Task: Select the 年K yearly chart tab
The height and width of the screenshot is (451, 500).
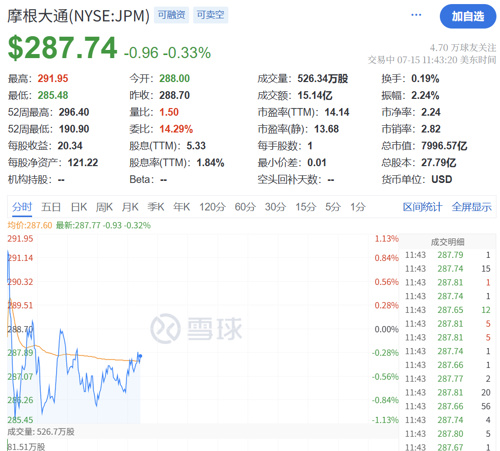Action: (182, 207)
